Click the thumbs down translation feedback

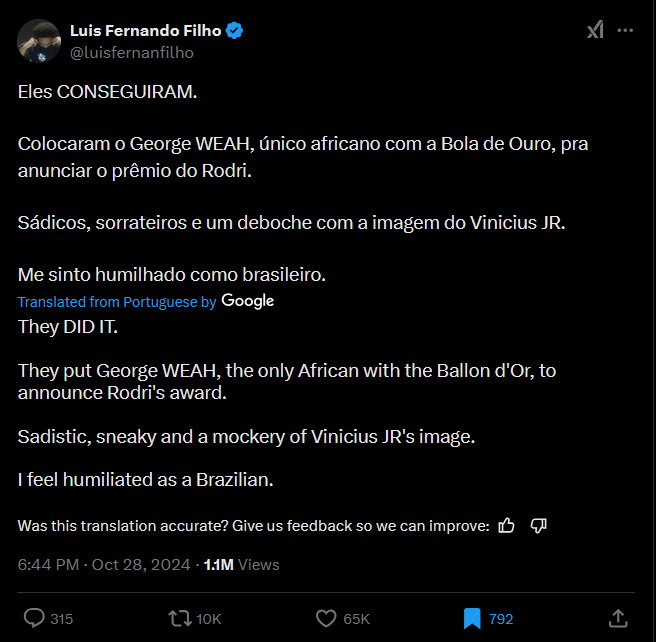538,526
